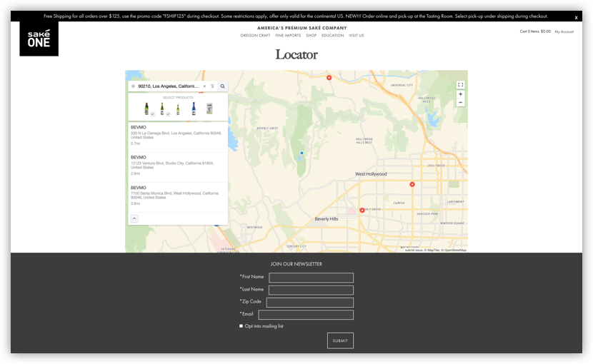Click the red marker near the map's top edge

(329, 78)
